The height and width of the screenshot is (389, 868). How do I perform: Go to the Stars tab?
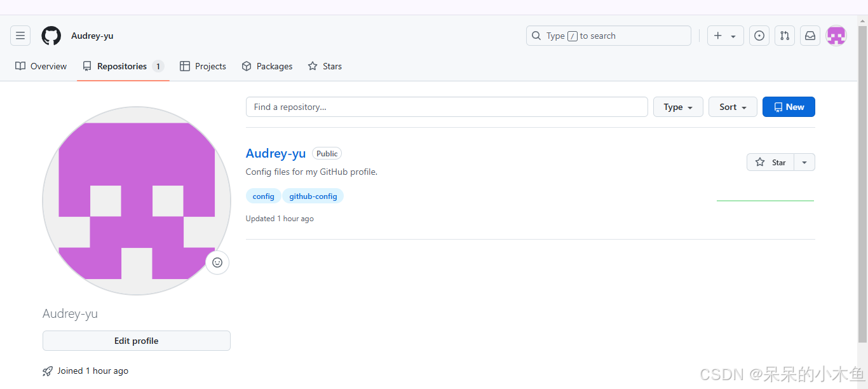[x=325, y=66]
